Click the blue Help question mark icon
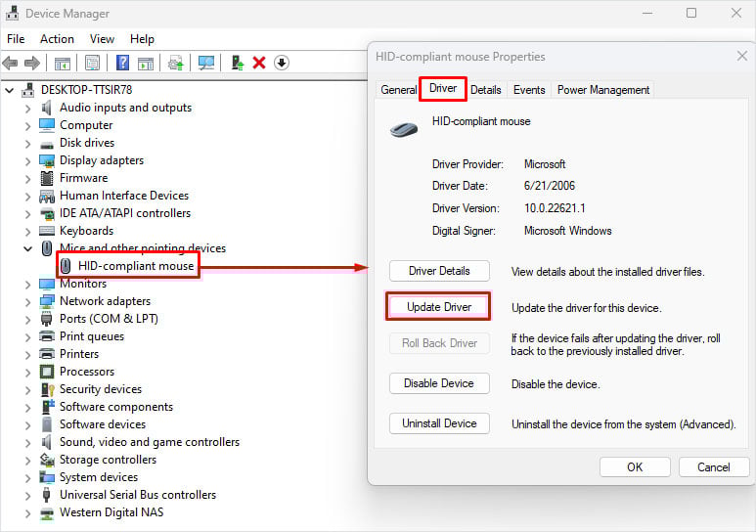 click(122, 63)
